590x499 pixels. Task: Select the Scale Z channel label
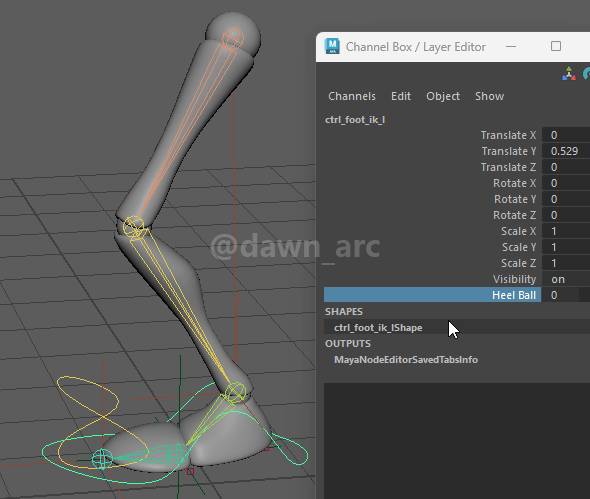[x=519, y=263]
